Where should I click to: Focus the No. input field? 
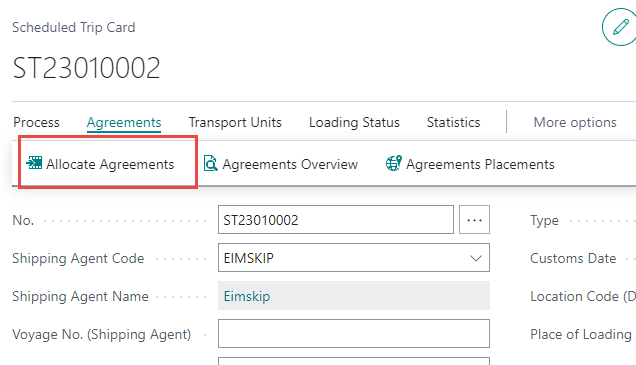click(x=336, y=219)
